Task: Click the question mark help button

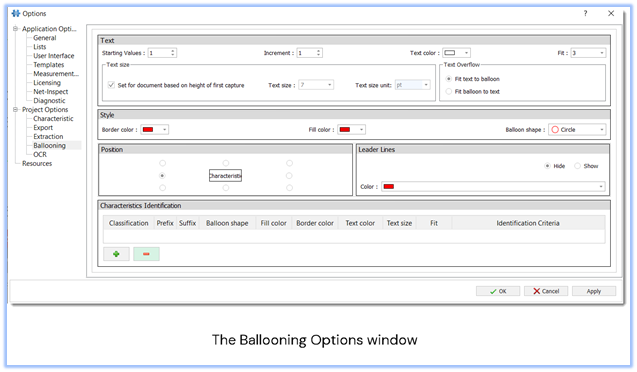Action: [585, 13]
